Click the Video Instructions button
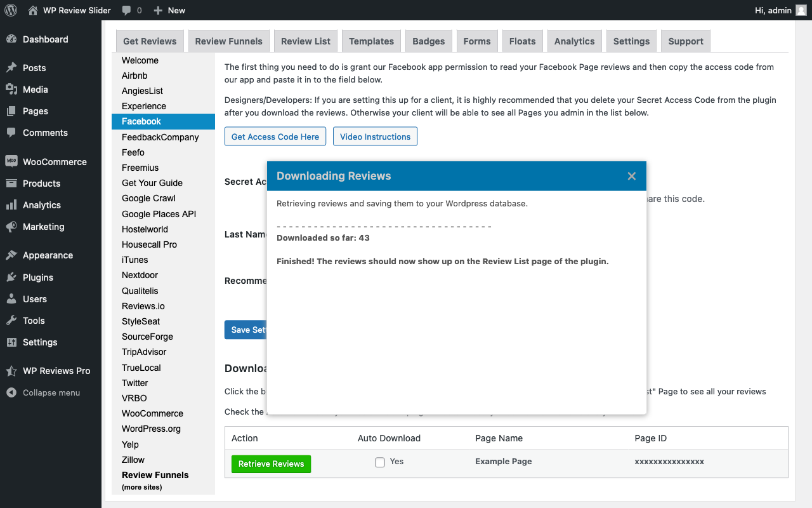The width and height of the screenshot is (812, 508). click(376, 137)
